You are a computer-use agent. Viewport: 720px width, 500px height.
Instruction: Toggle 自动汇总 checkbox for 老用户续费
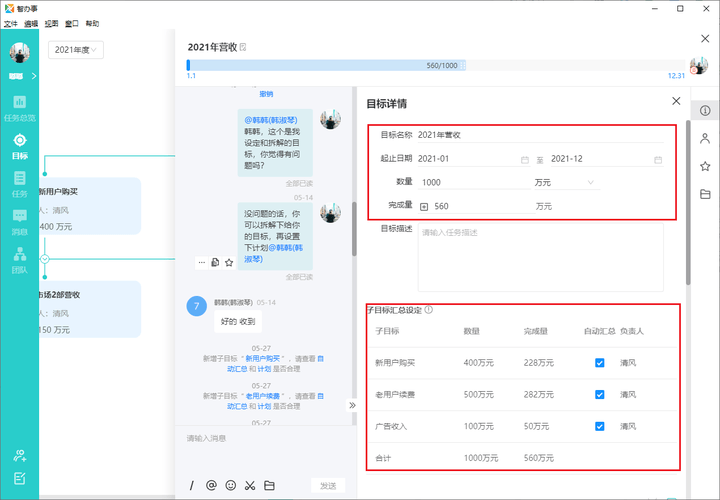pyautogui.click(x=600, y=395)
